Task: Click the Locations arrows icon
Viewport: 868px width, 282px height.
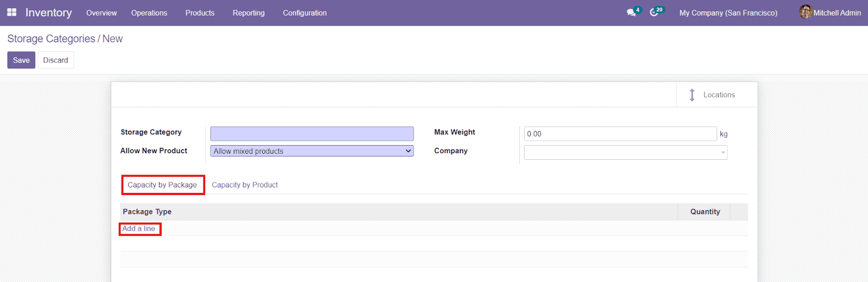Action: (692, 95)
